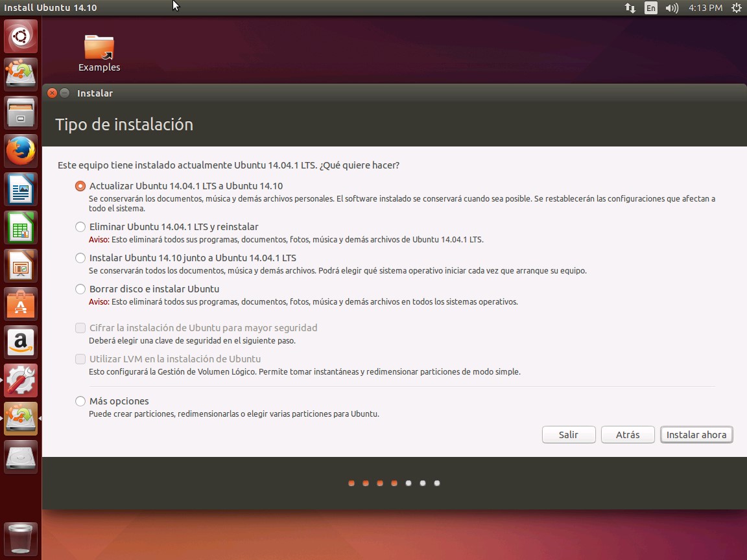
Task: Open the Files manager from launcher
Action: pyautogui.click(x=21, y=113)
